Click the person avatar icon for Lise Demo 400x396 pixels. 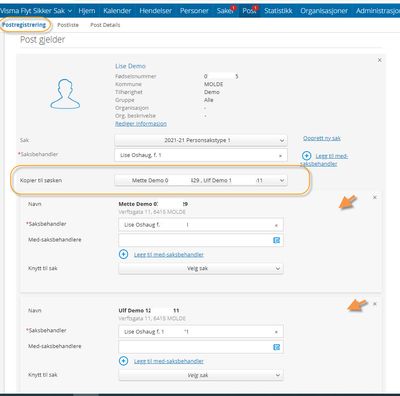[x=65, y=94]
